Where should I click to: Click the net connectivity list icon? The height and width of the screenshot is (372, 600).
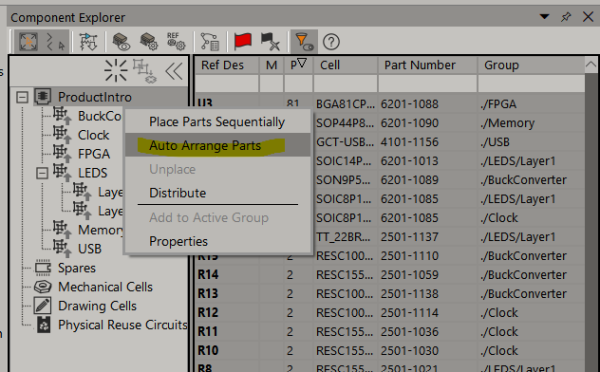(210, 41)
